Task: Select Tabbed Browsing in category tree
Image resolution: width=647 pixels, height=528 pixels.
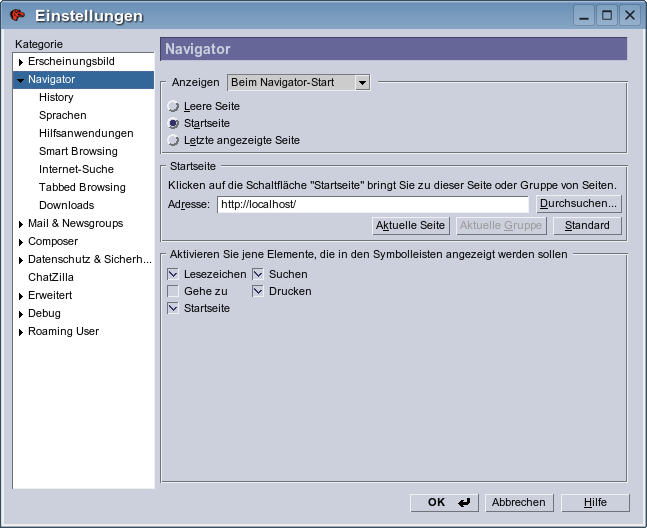Action: tap(82, 187)
